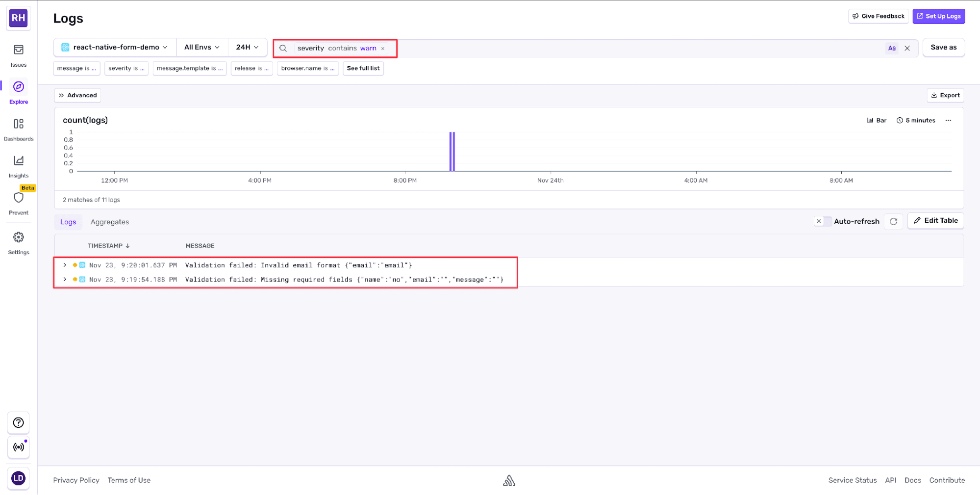Expand the Invalid email format log row
This screenshot has width=980, height=495.
point(65,265)
